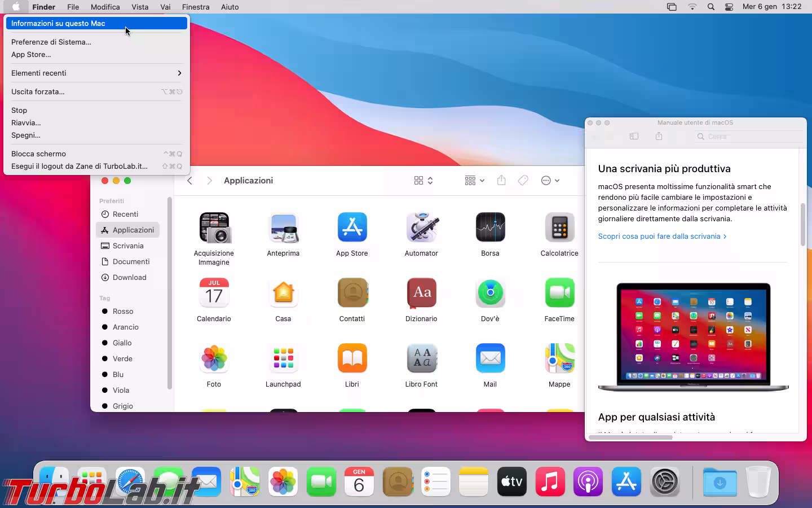Expand the Elementi recenti submenu
812x508 pixels.
point(96,73)
